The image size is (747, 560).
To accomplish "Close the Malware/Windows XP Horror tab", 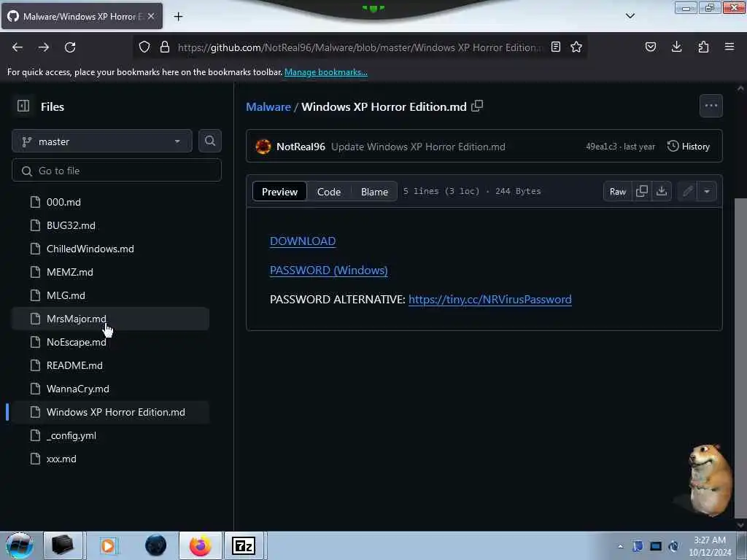I will pyautogui.click(x=151, y=16).
